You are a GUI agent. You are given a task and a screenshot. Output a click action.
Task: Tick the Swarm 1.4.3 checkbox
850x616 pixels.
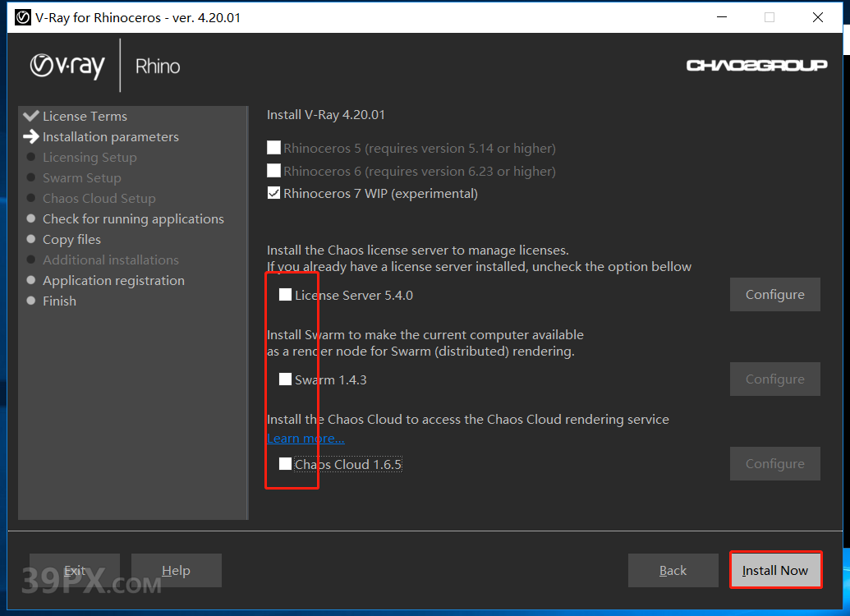point(285,379)
